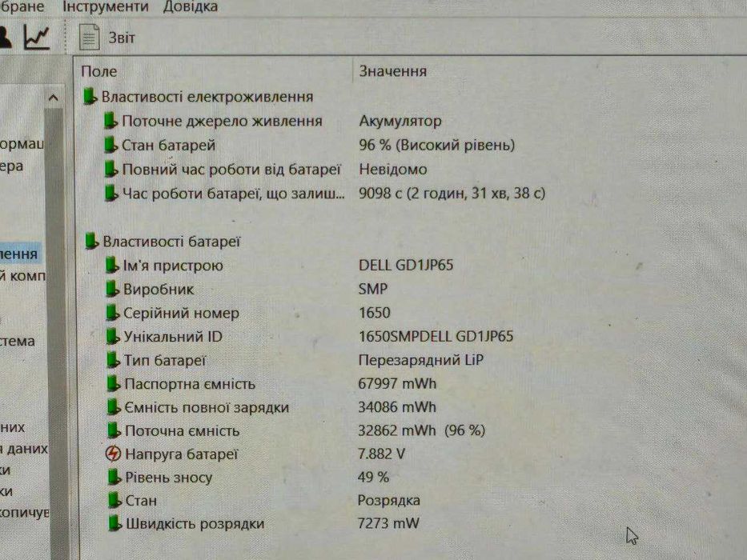Click the icon beside Стан батарей
747x560 pixels.
click(x=110, y=145)
